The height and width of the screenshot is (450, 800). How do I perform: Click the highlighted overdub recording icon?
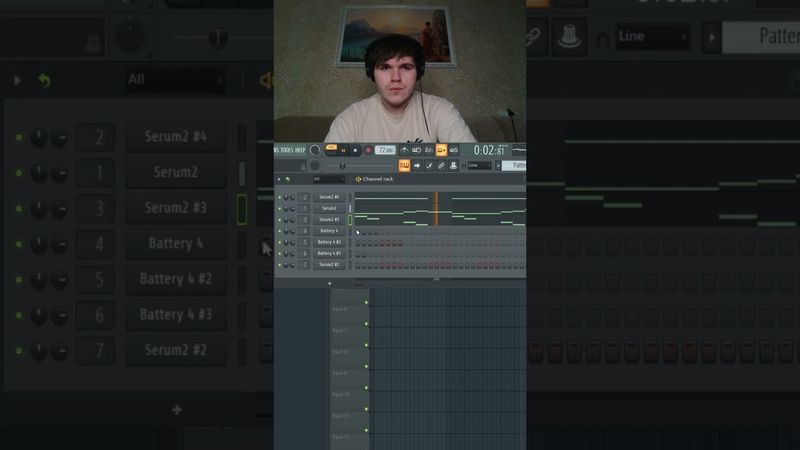click(441, 150)
